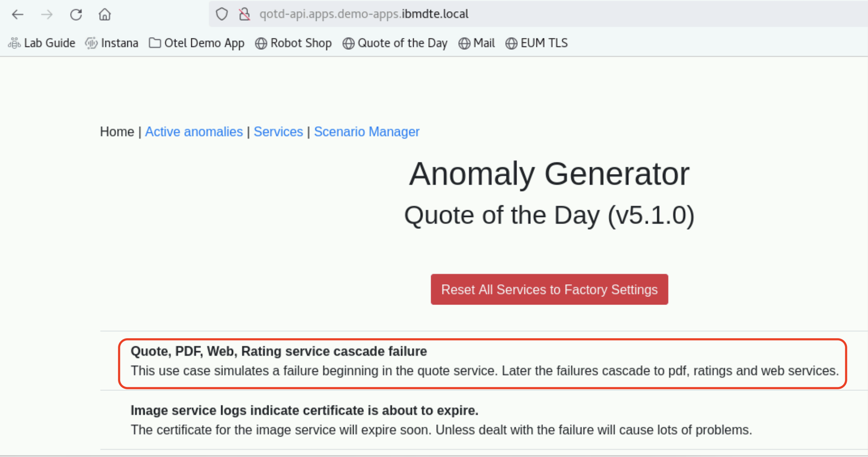This screenshot has width=868, height=457.
Task: Click the shield tracking protection icon
Action: 222,14
